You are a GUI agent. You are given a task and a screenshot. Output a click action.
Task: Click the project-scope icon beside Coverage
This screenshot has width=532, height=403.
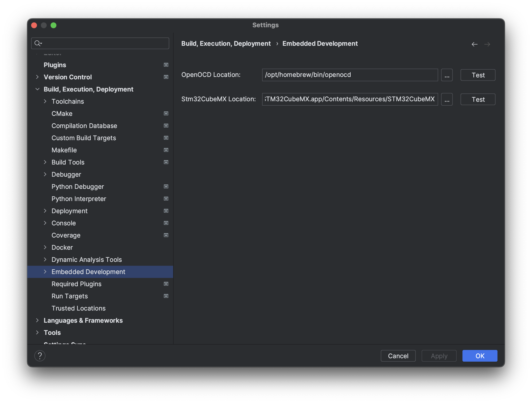point(166,235)
